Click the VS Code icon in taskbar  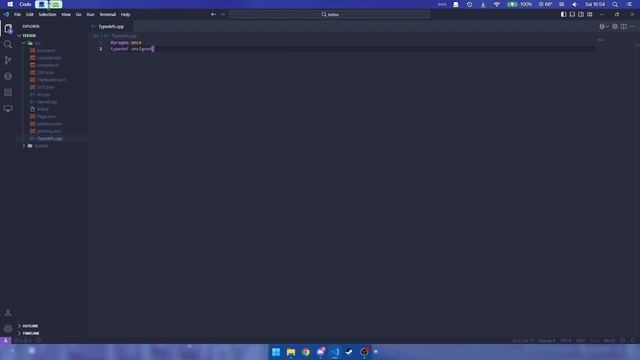pyautogui.click(x=335, y=352)
